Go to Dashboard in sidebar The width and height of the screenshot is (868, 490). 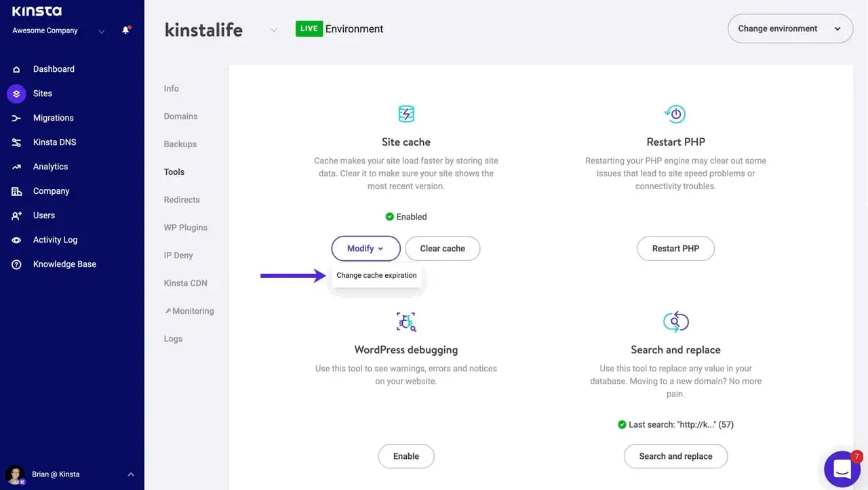tap(54, 69)
